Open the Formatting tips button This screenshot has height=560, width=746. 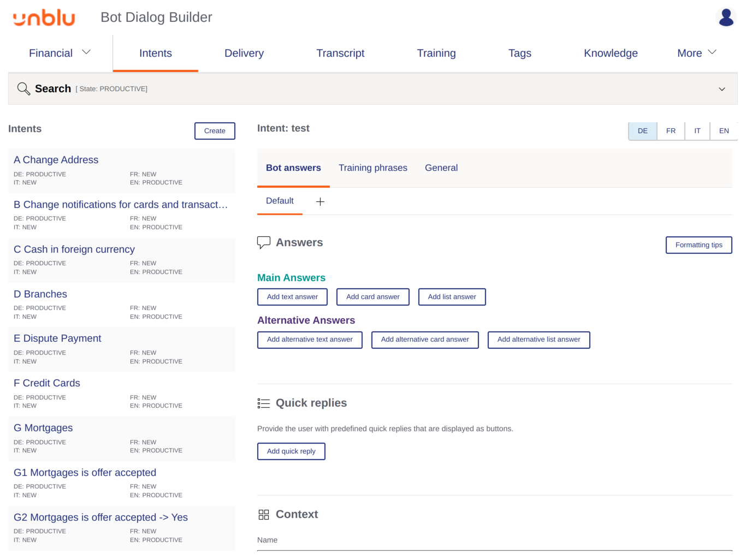(x=698, y=245)
